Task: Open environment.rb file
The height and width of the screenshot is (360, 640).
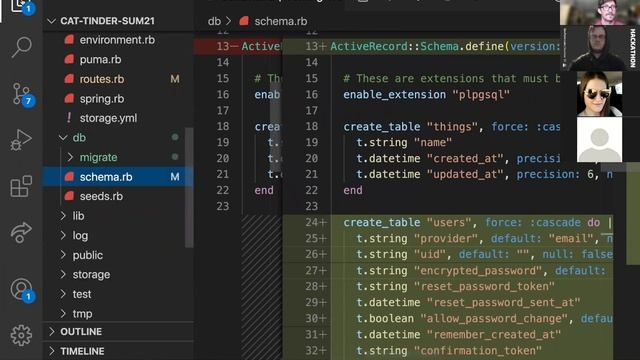Action: click(x=117, y=40)
